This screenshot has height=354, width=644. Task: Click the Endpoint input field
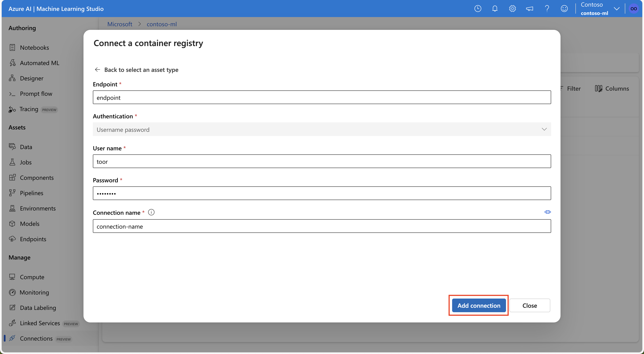[x=322, y=97]
